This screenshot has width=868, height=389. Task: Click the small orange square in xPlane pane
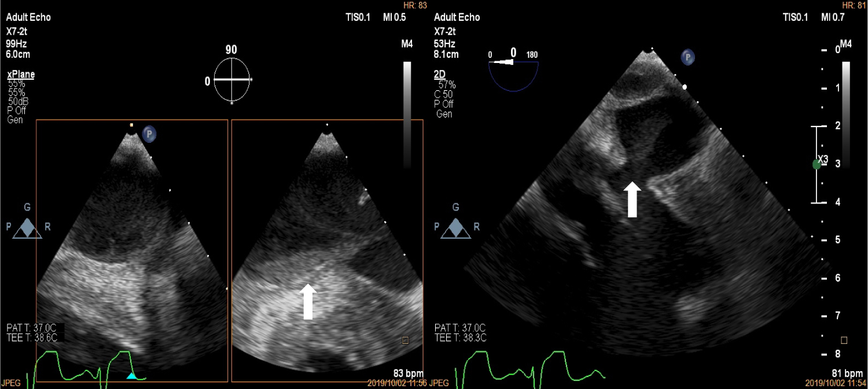coord(405,340)
